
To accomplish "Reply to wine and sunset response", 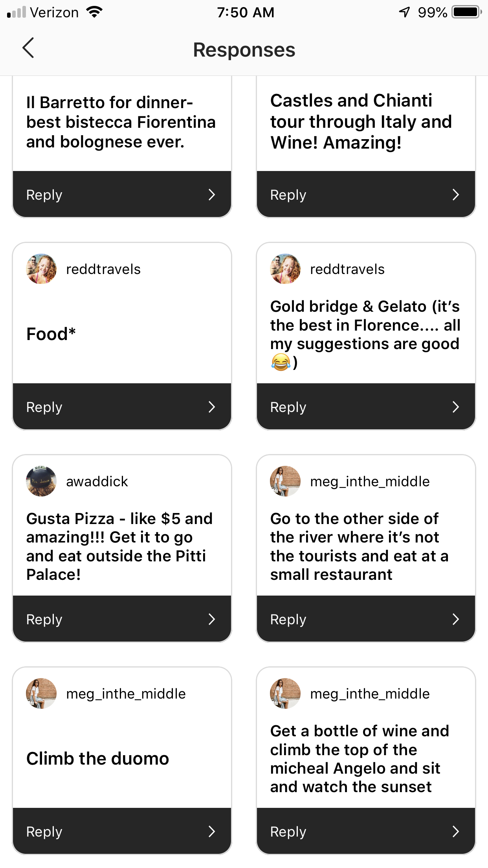I will [x=366, y=831].
